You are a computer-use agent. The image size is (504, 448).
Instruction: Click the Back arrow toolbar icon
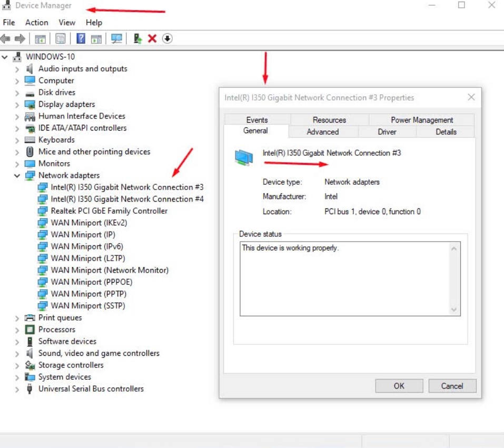[5, 39]
